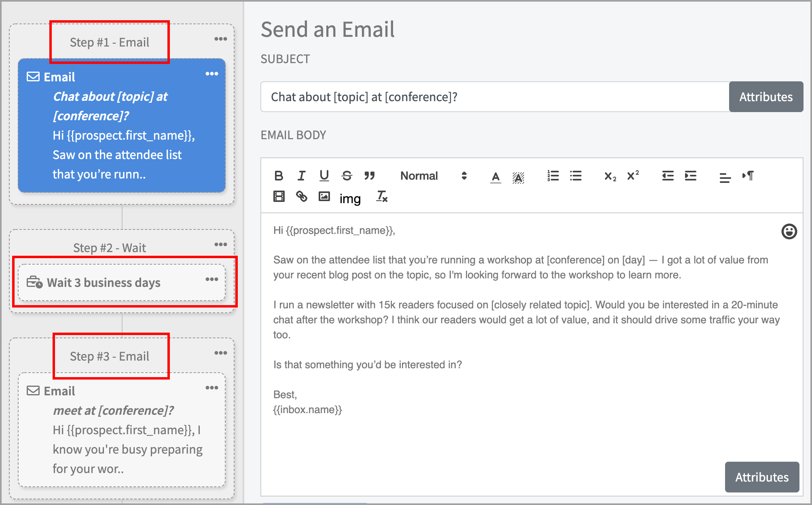Clear formatting with Tx icon
812x505 pixels.
click(382, 197)
